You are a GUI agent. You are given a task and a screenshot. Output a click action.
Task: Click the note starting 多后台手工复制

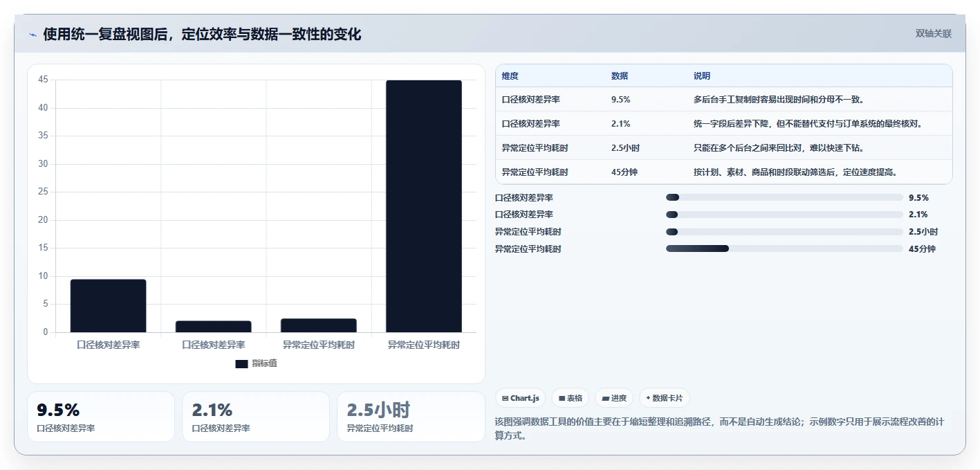(x=779, y=100)
